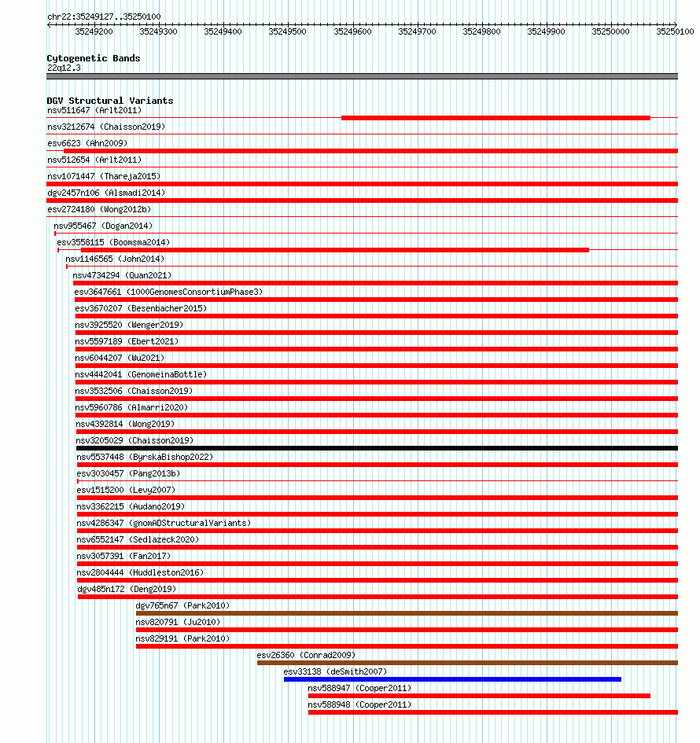The image size is (700, 743).
Task: Click nsv512654 (Arlt2011) label
Action: click(x=94, y=160)
